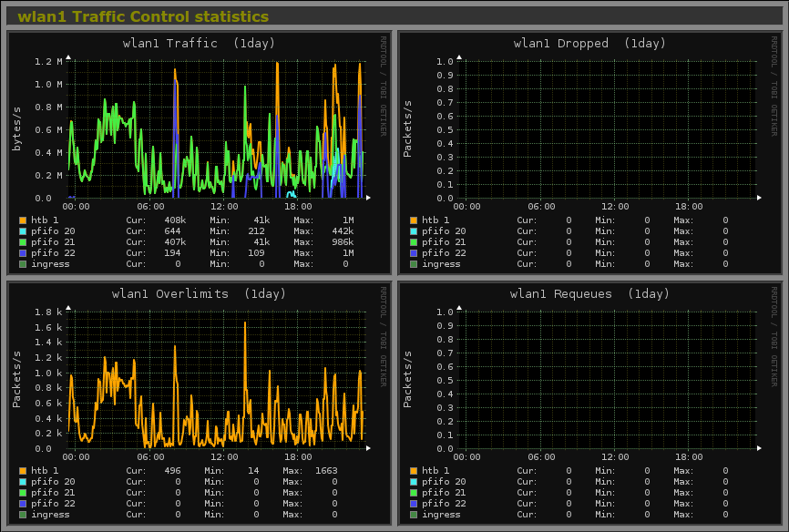
Task: Click cyan pfifo 20 swatch in Dropped legend
Action: [414, 231]
